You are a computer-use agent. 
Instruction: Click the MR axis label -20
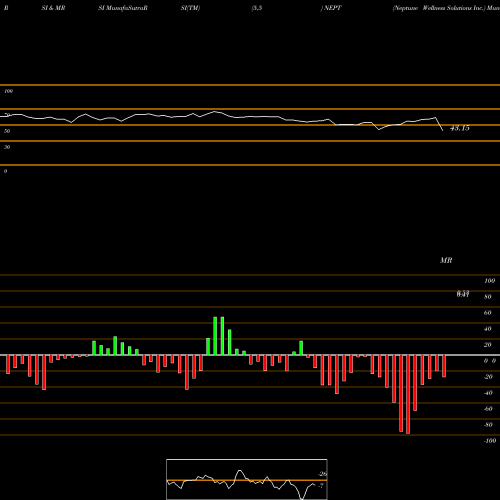488,377
